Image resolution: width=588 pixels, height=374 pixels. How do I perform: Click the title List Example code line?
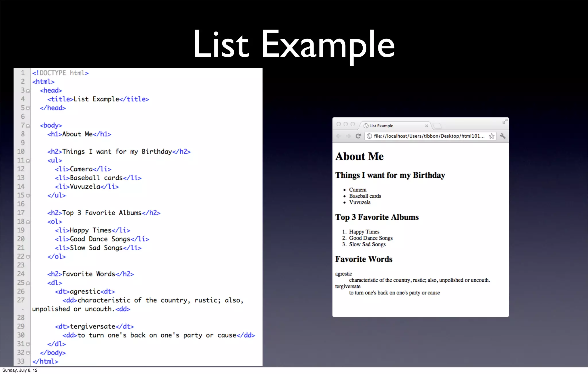point(98,99)
